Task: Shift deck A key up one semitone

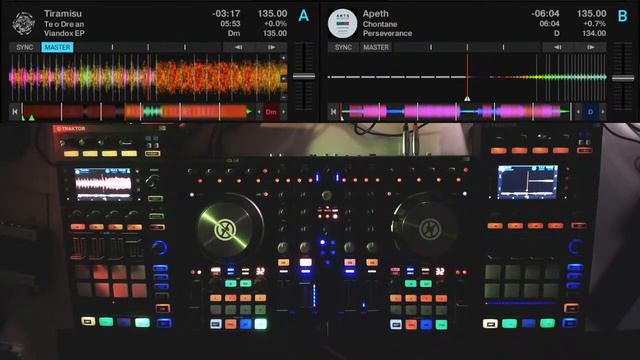Action: [x=284, y=111]
